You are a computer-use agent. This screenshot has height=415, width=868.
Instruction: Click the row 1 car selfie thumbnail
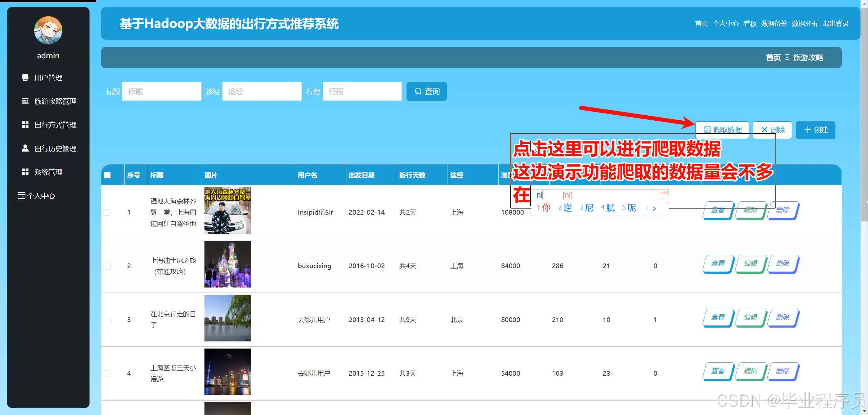pos(228,211)
